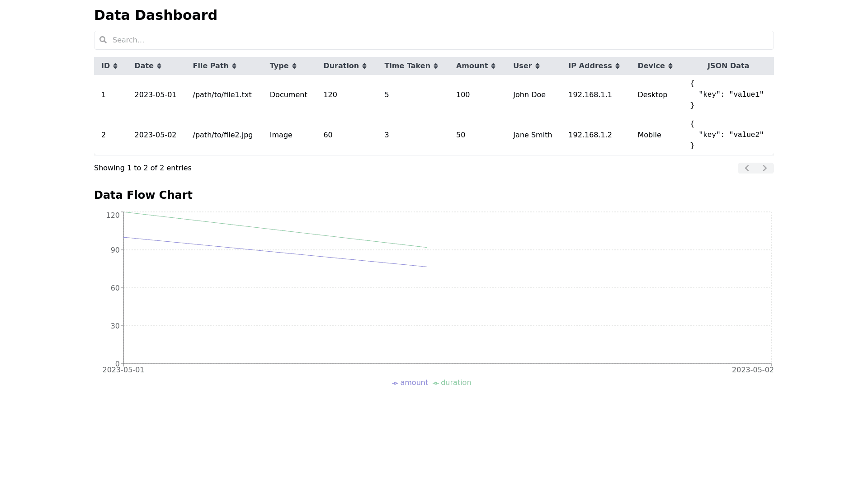Click the sort icon next to Type header
The height and width of the screenshot is (488, 868).
coord(294,66)
